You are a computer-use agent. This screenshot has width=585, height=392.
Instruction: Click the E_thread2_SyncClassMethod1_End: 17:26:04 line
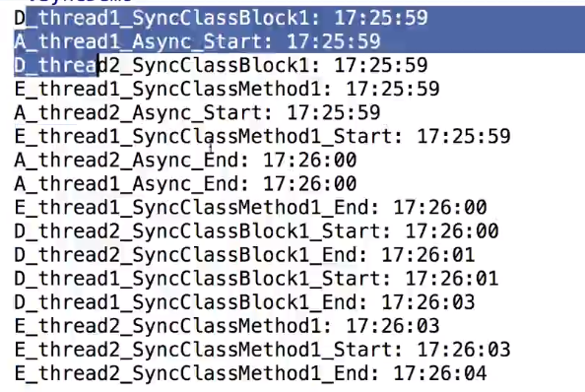(x=251, y=373)
